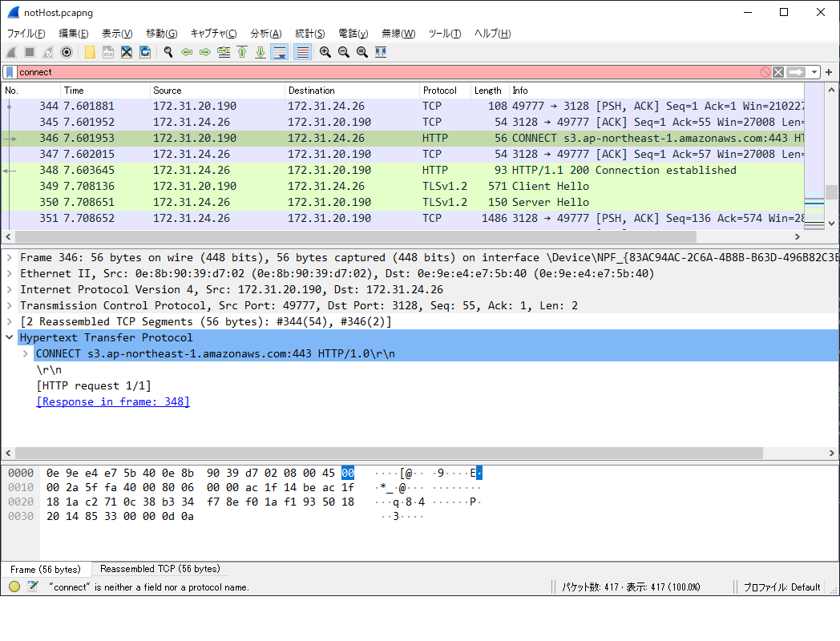Jump to last packet icon
Screen dimensions: 840x641
[x=260, y=52]
